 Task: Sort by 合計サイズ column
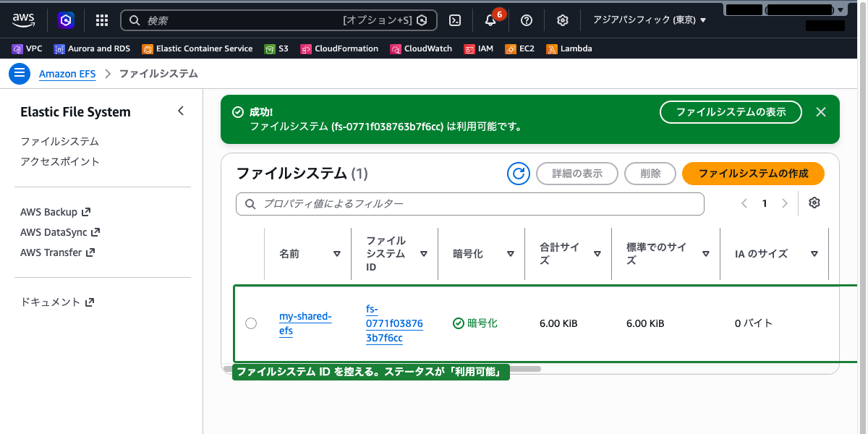click(x=597, y=254)
